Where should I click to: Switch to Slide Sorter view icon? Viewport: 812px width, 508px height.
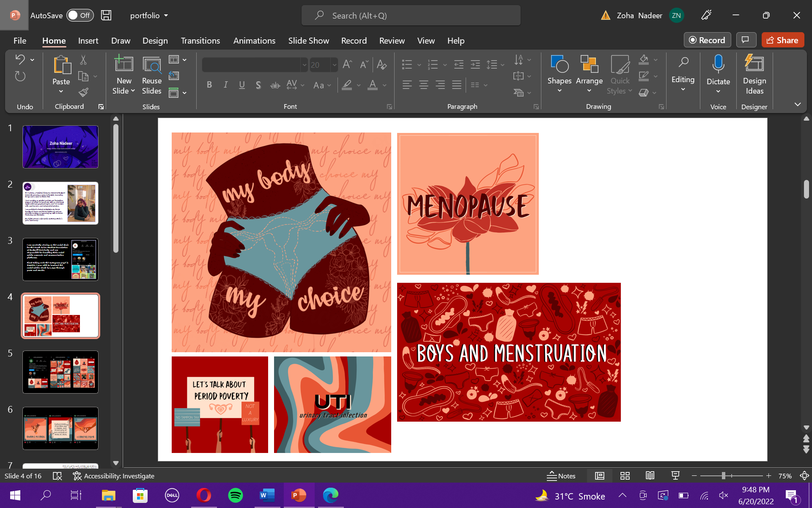(x=625, y=476)
